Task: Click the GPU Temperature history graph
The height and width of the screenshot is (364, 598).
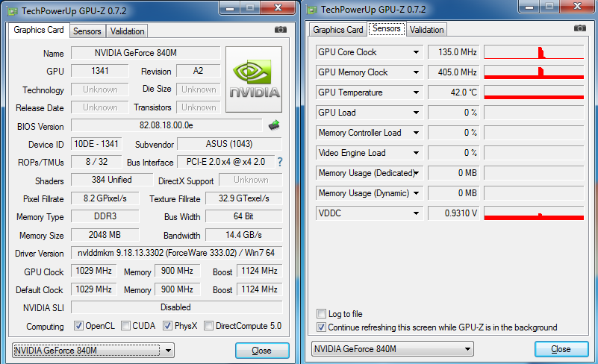Action: coord(534,92)
